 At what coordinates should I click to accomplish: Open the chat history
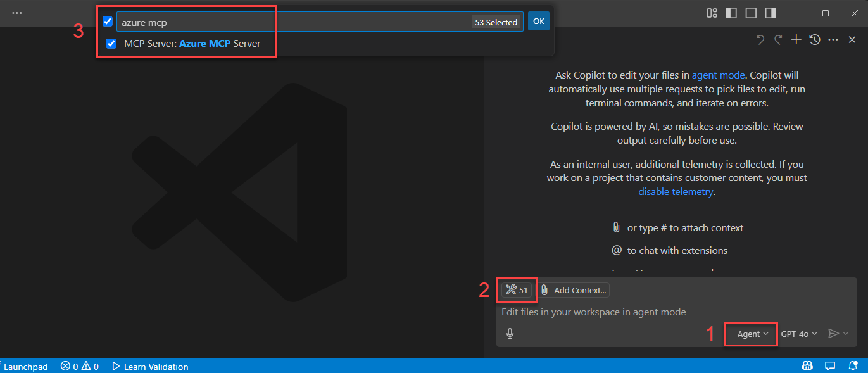(x=815, y=39)
